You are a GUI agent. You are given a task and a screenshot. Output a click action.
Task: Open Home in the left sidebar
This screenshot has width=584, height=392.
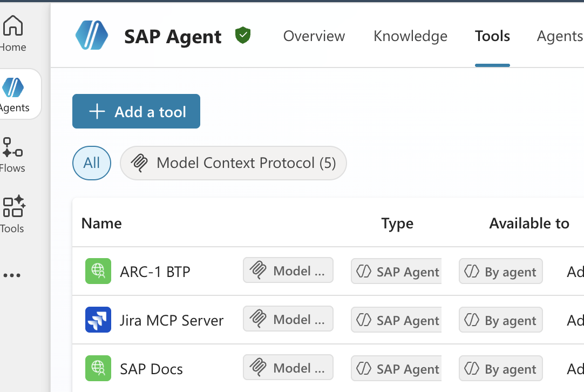point(13,33)
